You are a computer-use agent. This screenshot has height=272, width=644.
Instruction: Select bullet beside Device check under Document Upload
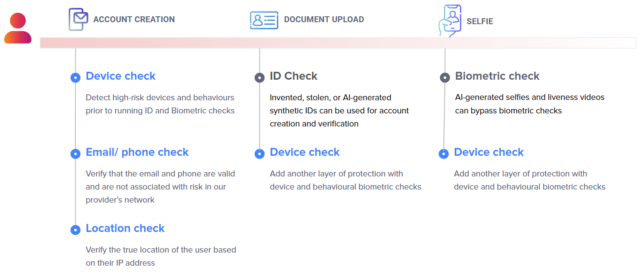[x=260, y=154]
